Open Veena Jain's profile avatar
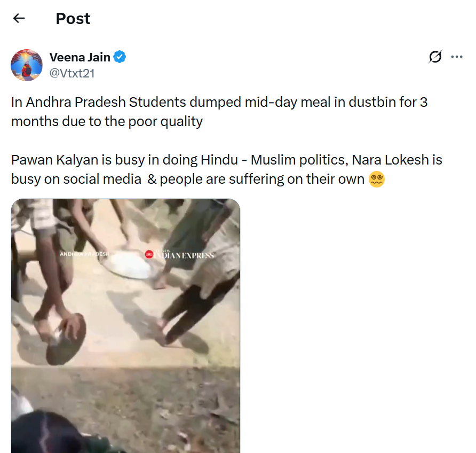The height and width of the screenshot is (453, 476). (x=27, y=65)
